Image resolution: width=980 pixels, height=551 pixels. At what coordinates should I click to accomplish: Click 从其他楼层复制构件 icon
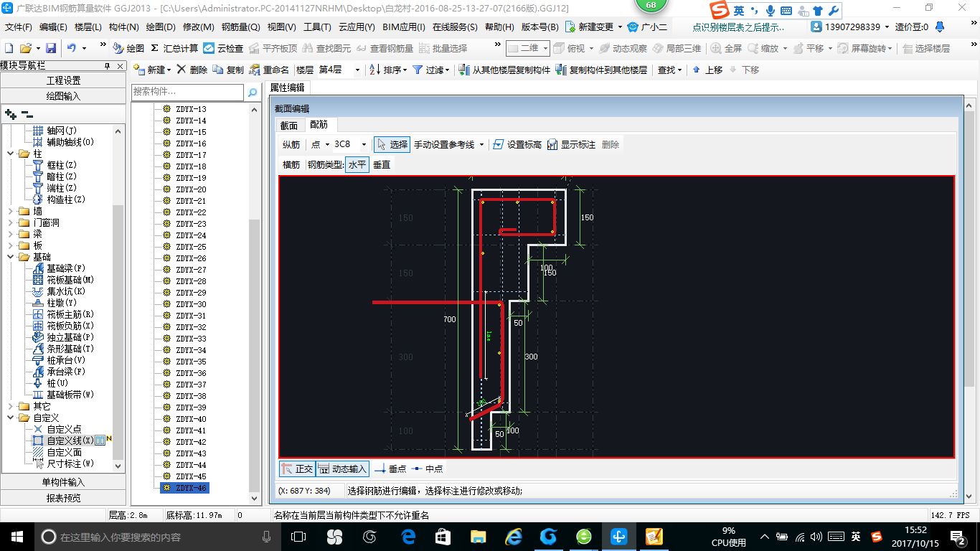coord(464,70)
